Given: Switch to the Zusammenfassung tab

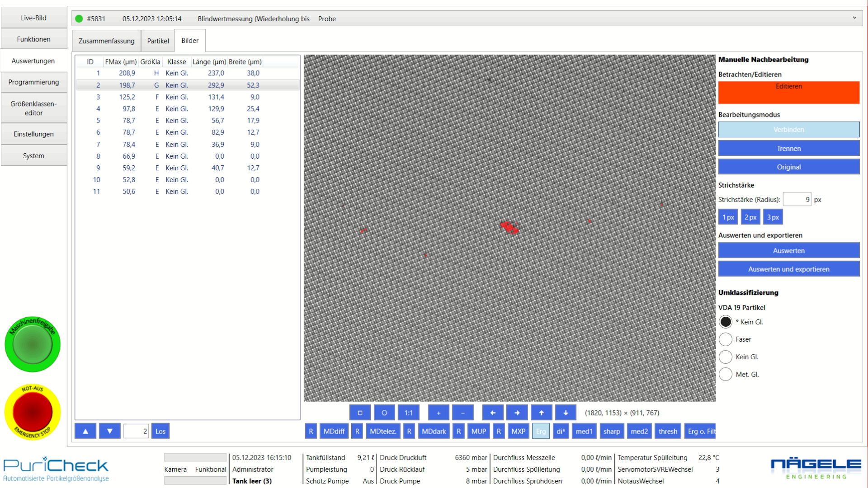Looking at the screenshot, I should pyautogui.click(x=106, y=41).
